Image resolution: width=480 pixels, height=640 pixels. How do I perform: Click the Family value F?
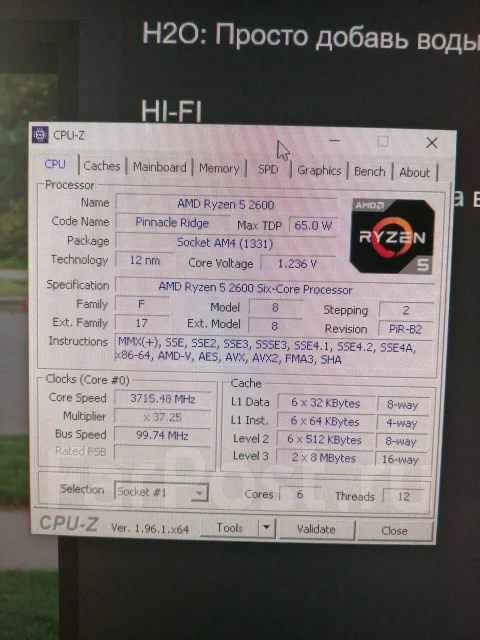[142, 304]
